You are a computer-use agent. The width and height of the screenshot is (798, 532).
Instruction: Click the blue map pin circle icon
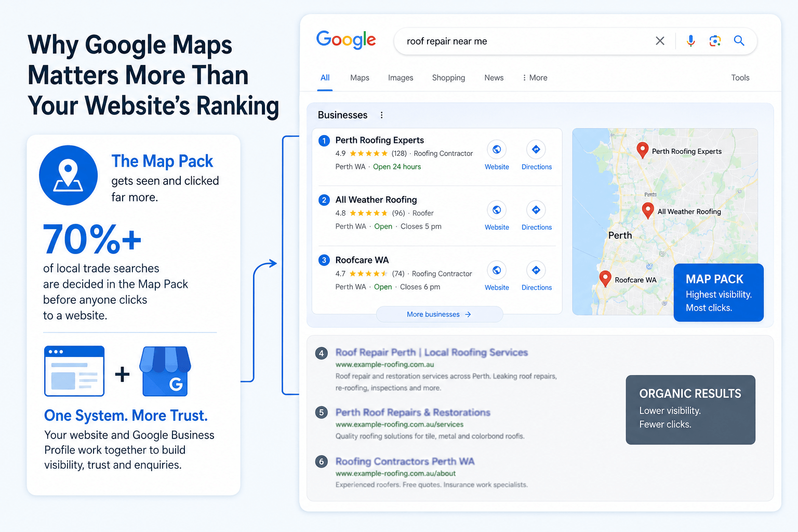(68, 175)
